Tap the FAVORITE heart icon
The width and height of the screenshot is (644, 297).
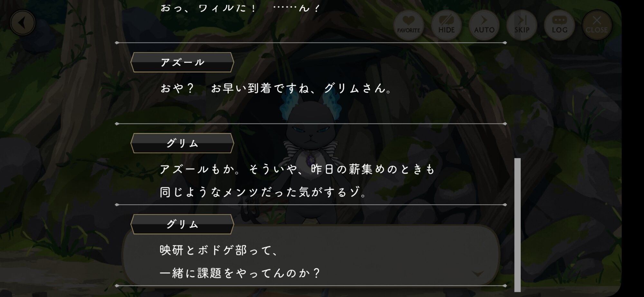point(409,25)
